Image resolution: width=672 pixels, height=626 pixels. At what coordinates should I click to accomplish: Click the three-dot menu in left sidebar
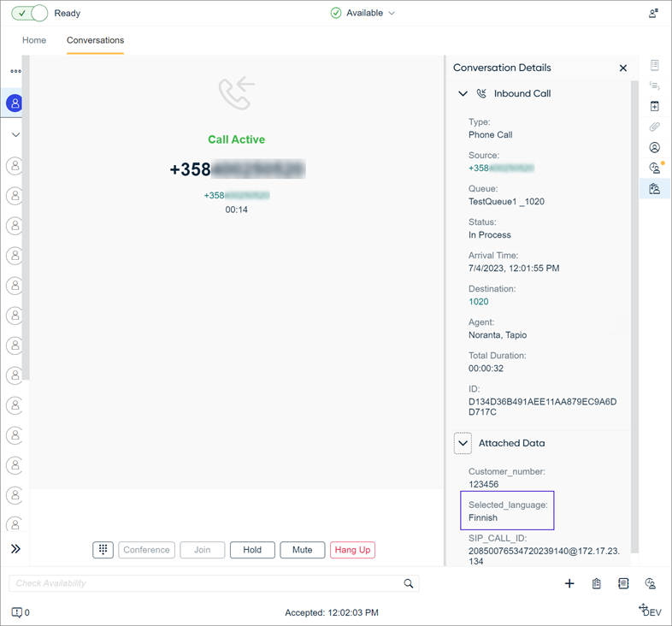(x=15, y=71)
